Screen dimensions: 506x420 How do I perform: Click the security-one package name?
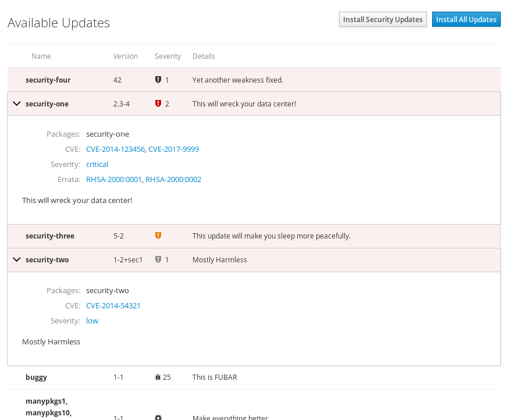pyautogui.click(x=47, y=104)
